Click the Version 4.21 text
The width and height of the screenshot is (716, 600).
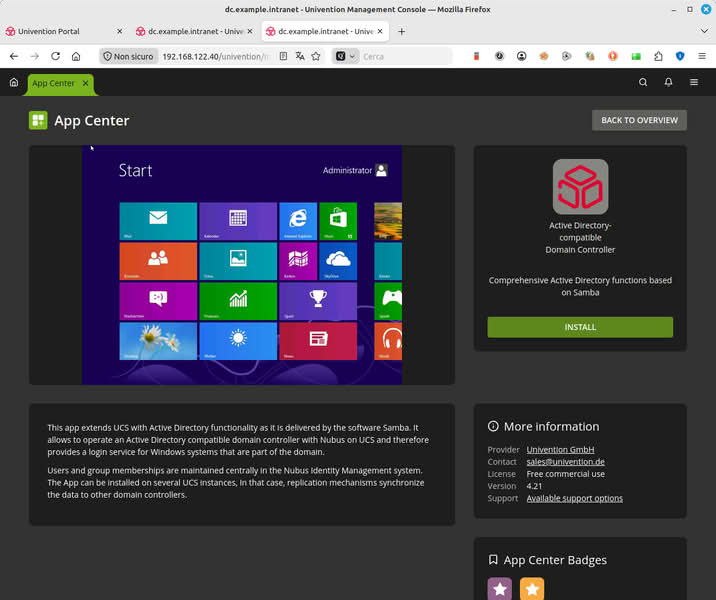(x=534, y=486)
